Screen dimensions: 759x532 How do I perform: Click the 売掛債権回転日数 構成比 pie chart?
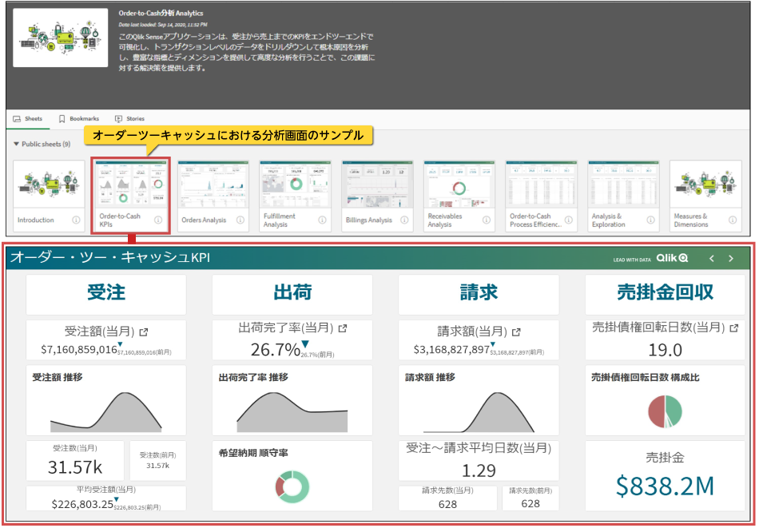[x=665, y=411]
